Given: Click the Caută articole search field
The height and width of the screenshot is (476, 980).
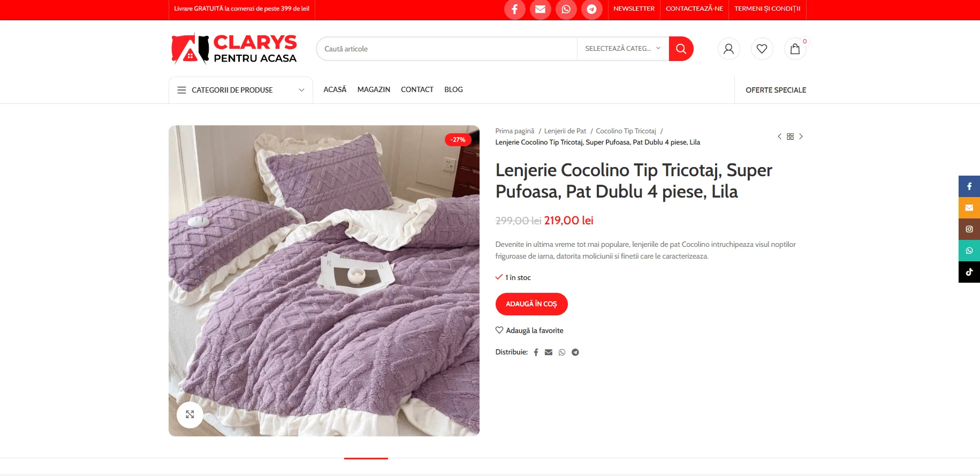Looking at the screenshot, I should pos(447,49).
